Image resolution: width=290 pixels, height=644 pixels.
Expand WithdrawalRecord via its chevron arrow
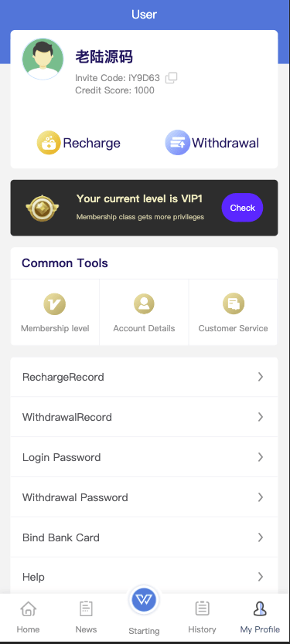(x=261, y=417)
